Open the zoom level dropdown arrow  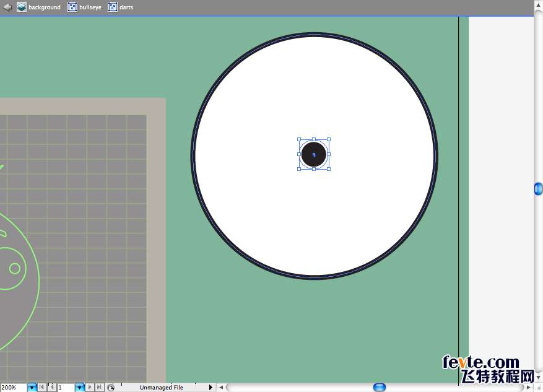click(32, 388)
